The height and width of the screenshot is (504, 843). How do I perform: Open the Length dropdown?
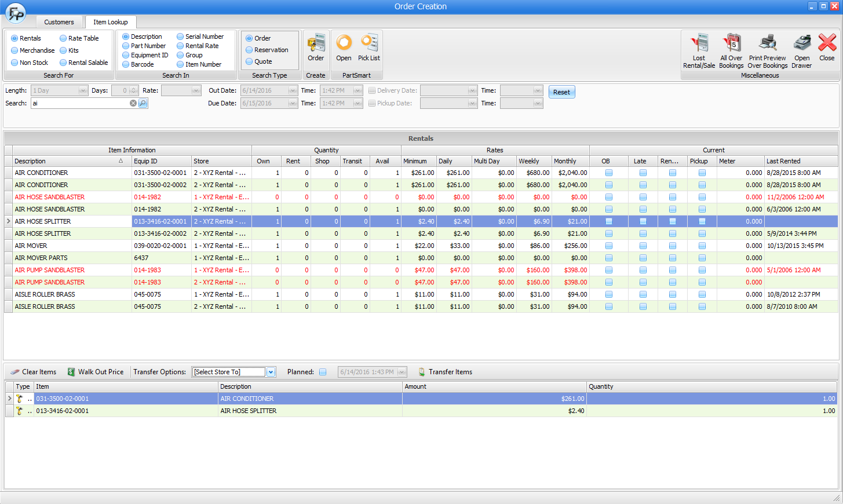coord(83,90)
